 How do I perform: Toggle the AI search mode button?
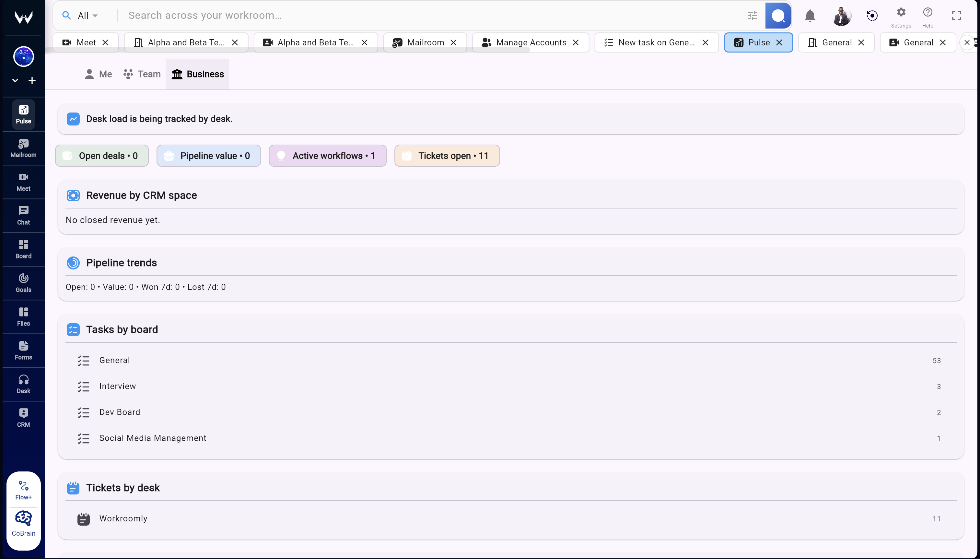778,15
